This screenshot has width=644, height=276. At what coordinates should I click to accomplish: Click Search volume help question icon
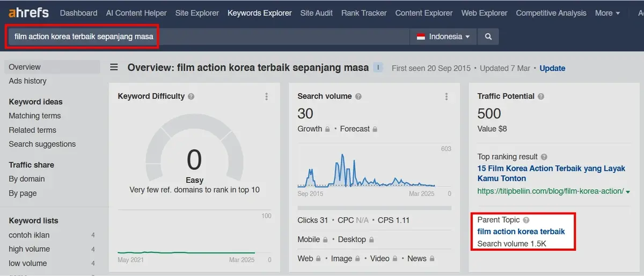click(x=358, y=96)
